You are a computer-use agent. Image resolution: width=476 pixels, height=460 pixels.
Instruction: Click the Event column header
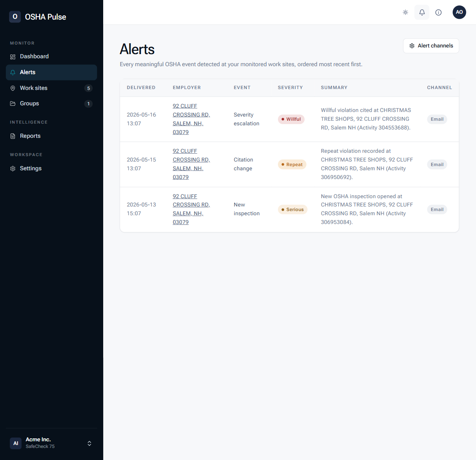coord(242,87)
